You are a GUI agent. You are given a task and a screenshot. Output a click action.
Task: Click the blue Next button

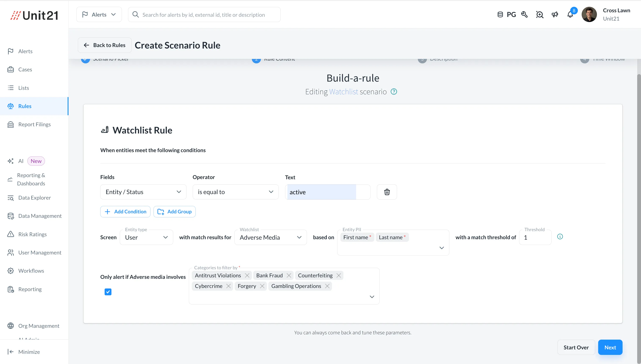point(610,347)
